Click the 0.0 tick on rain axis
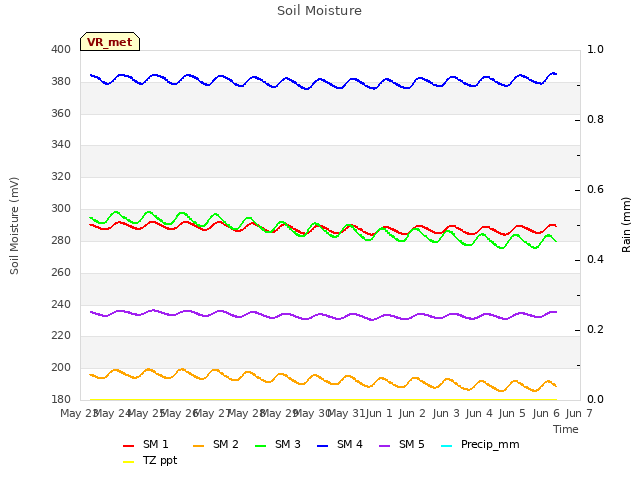The width and height of the screenshot is (640, 480). tap(595, 400)
